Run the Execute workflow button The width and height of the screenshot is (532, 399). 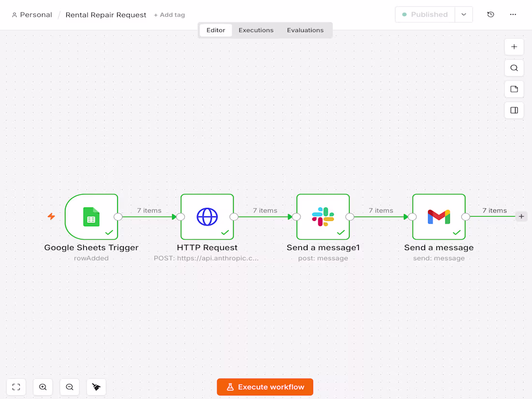tap(265, 387)
